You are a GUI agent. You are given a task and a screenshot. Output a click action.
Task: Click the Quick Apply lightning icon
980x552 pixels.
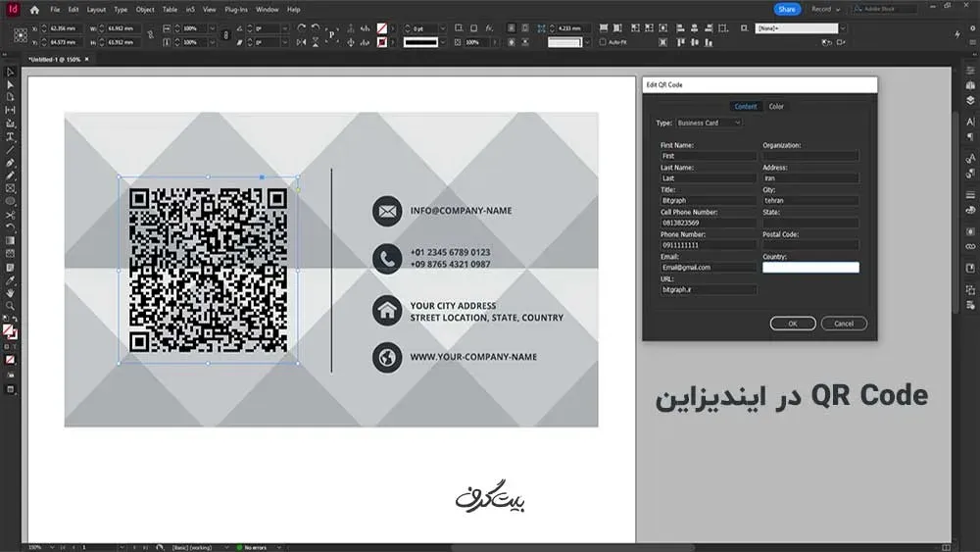tap(957, 34)
